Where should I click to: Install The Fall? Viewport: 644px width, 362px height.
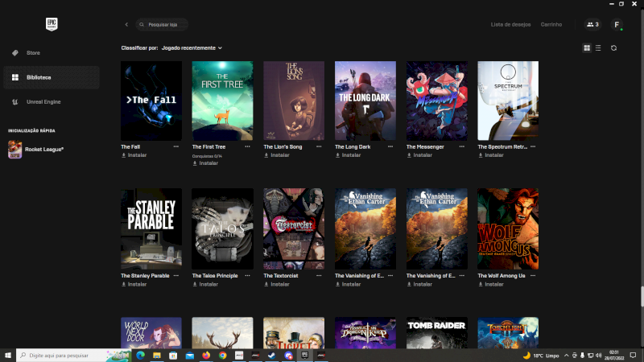pos(134,155)
